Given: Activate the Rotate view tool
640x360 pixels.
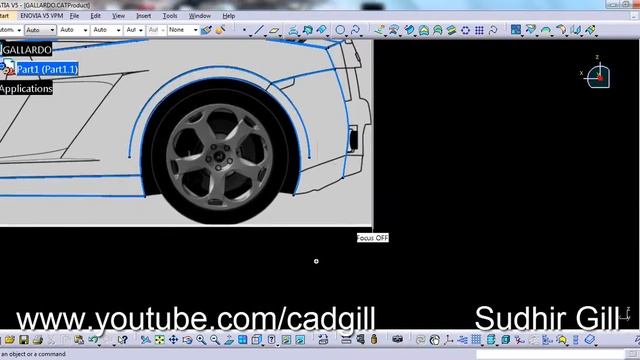Looking at the screenshot, I should [x=187, y=340].
